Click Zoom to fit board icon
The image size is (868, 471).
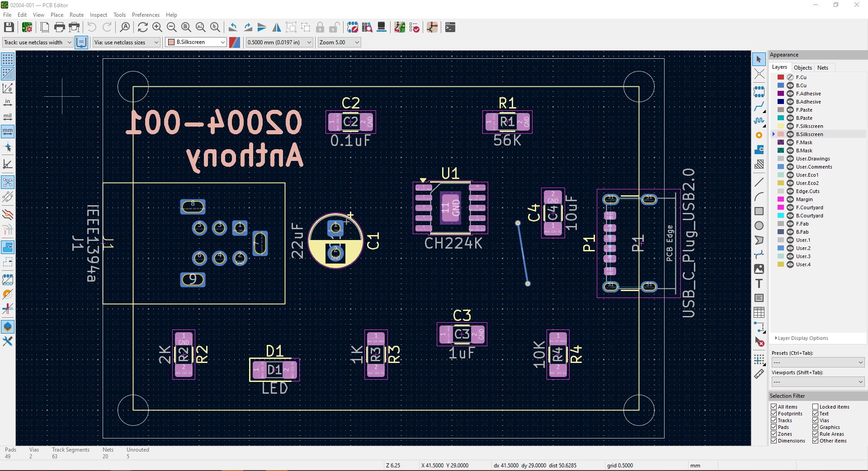coord(186,28)
